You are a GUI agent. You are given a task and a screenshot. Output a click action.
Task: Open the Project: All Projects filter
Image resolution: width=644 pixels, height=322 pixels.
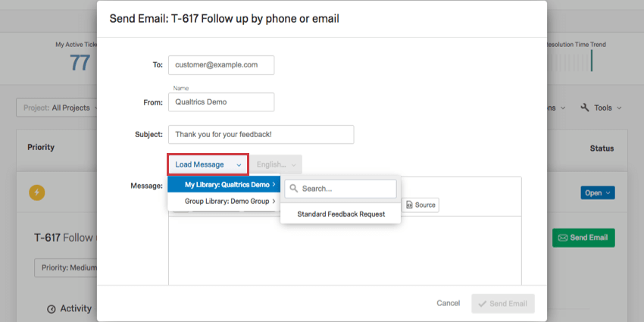tap(57, 108)
